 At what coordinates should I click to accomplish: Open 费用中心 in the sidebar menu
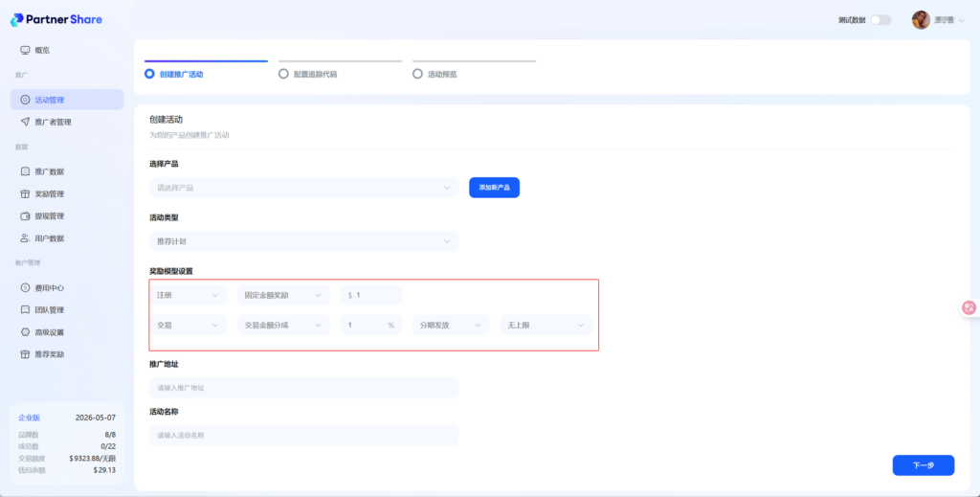(x=49, y=287)
